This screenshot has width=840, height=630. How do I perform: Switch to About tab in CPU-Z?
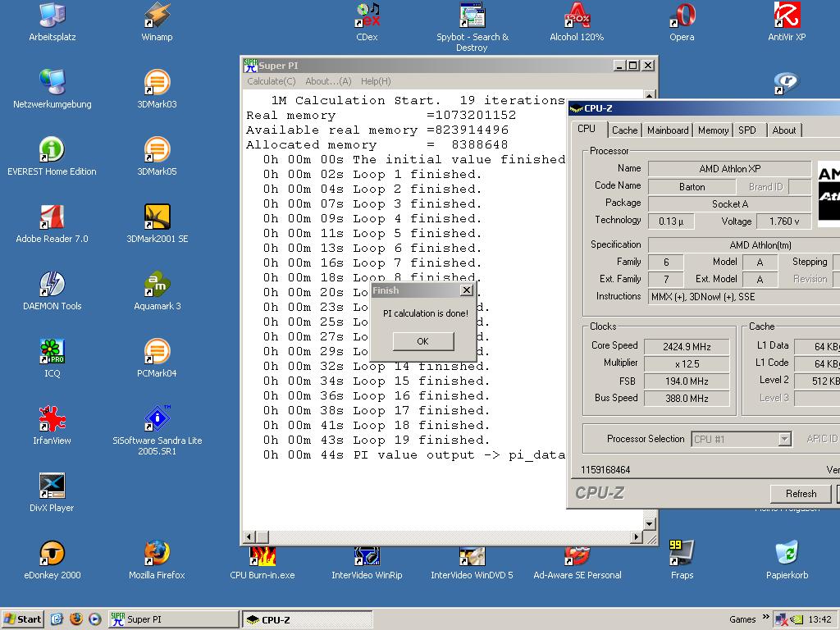pos(783,130)
